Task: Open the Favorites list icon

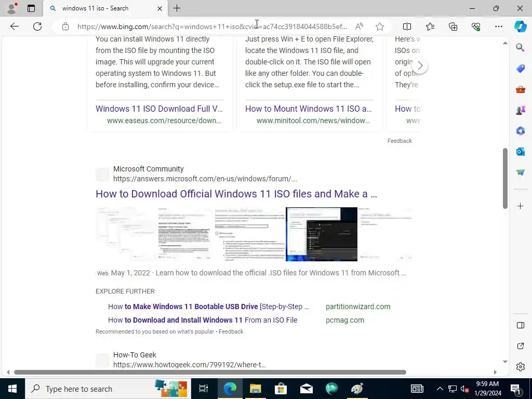Action: click(x=430, y=26)
